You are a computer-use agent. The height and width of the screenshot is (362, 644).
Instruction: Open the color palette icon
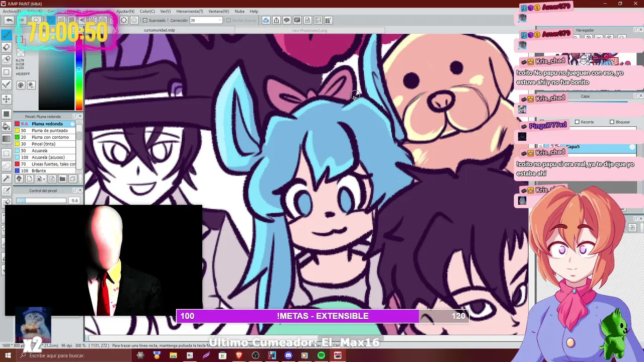pyautogui.click(x=21, y=85)
